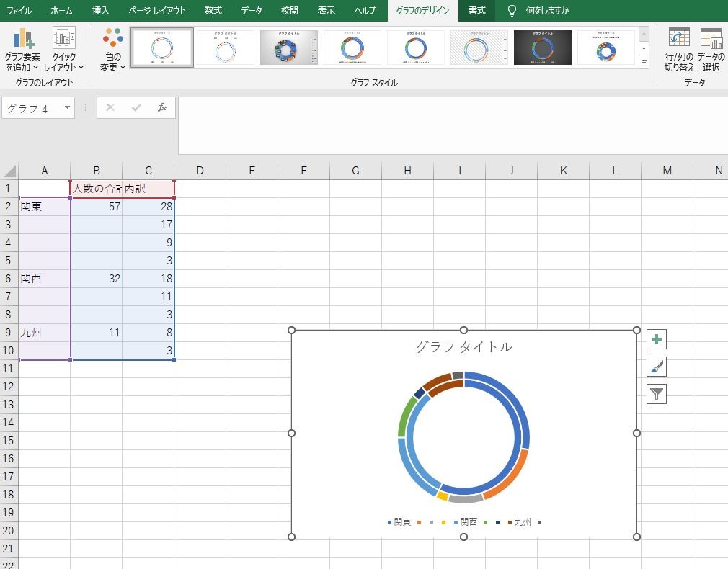Click inside the formula bar input
The width and height of the screenshot is (728, 569).
[453, 125]
